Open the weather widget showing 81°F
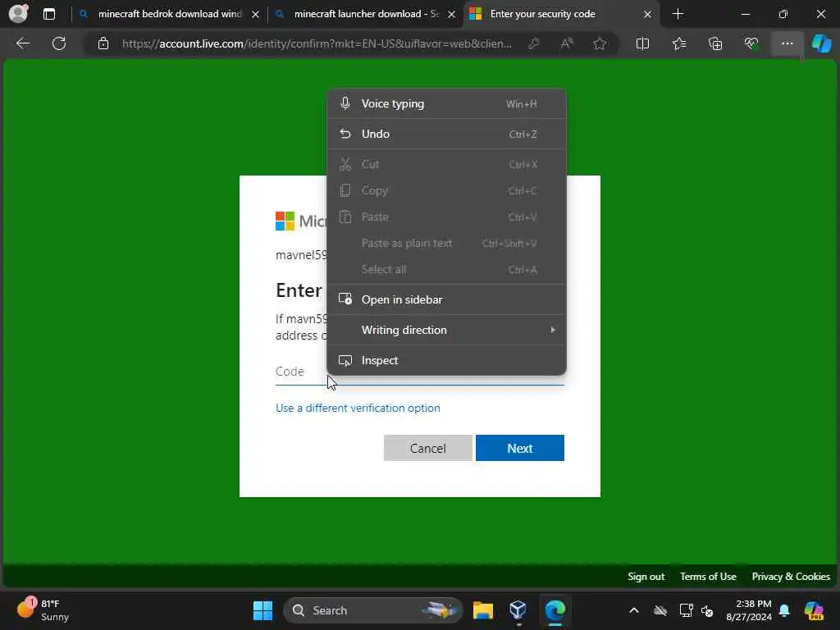 click(x=43, y=610)
